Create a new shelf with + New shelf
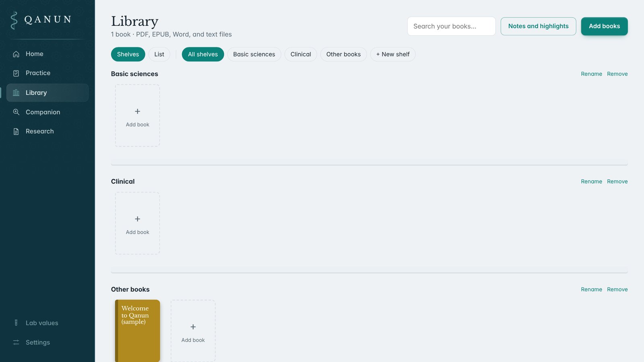Screen dimensions: 644x362 tap(393, 54)
